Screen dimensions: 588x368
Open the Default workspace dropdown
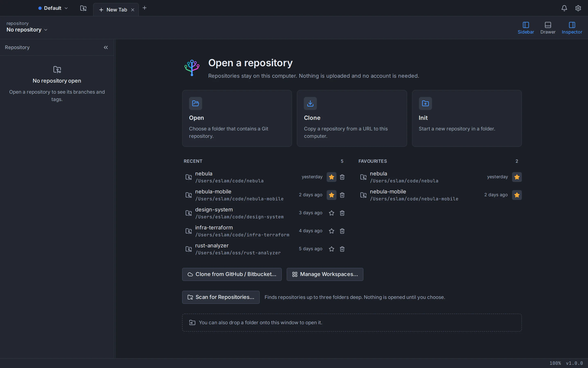coord(53,8)
